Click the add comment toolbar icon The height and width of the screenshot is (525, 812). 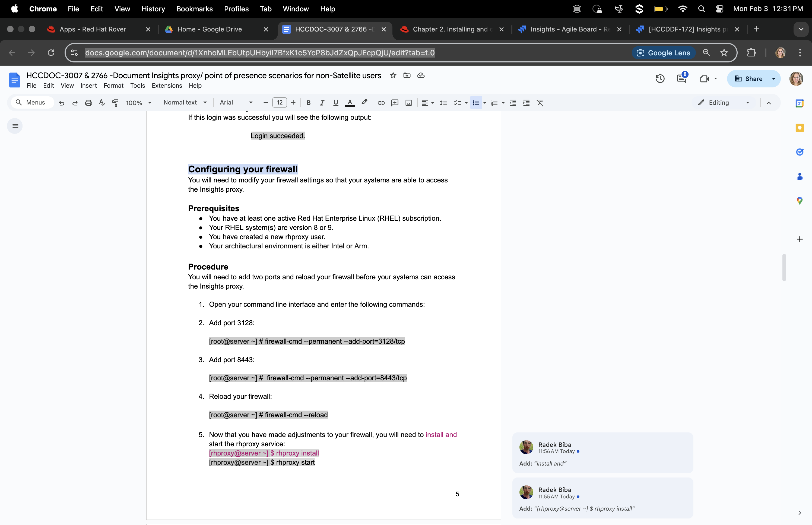(x=395, y=103)
